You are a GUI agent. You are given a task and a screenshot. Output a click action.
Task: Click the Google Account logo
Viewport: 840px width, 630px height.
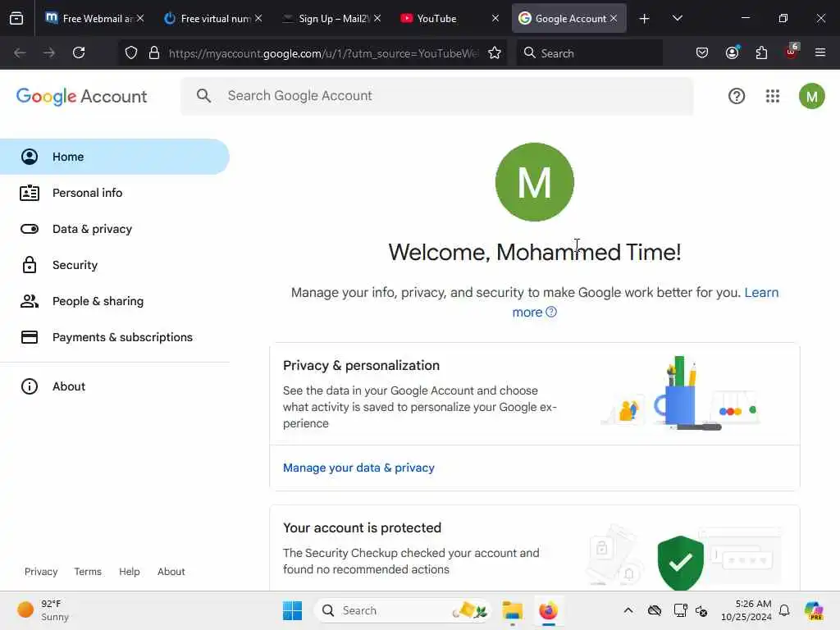pyautogui.click(x=81, y=97)
